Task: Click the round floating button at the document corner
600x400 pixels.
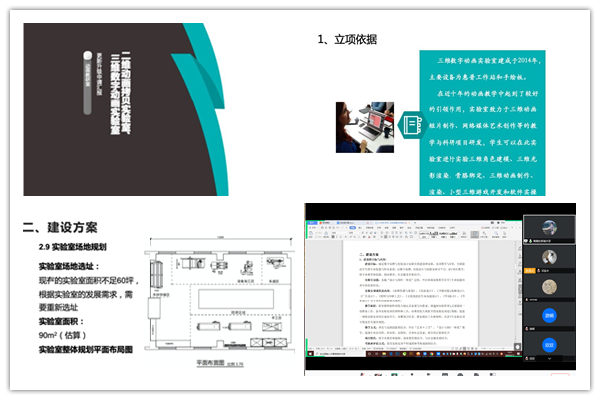Action: pos(517,347)
